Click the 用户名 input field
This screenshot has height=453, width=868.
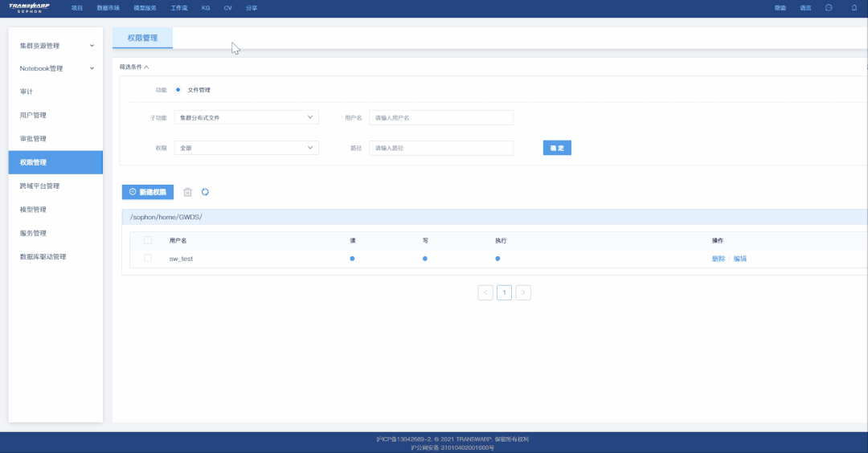(441, 117)
